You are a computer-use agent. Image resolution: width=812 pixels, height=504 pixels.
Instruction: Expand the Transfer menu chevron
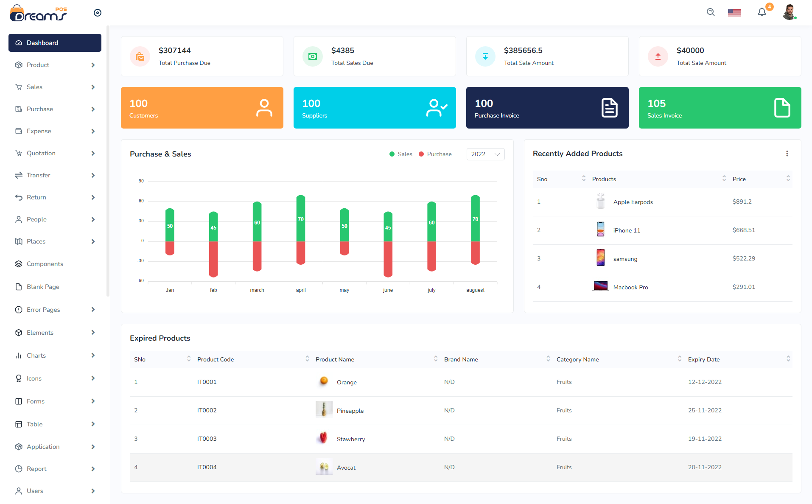click(93, 175)
